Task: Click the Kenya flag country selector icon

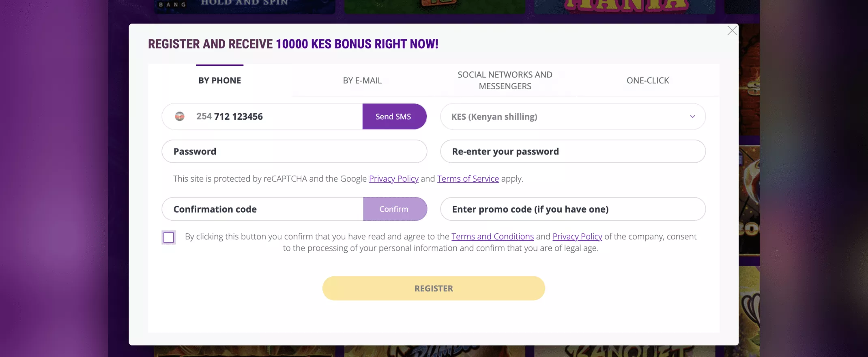Action: [x=180, y=116]
